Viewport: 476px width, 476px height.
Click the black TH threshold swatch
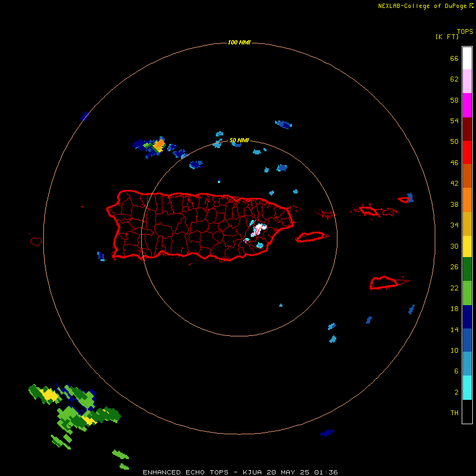point(467,411)
